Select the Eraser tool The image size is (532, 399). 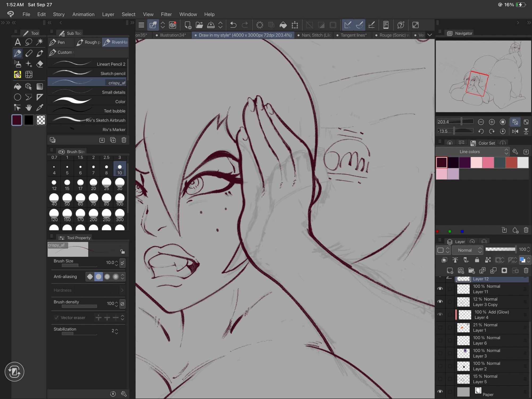(40, 64)
